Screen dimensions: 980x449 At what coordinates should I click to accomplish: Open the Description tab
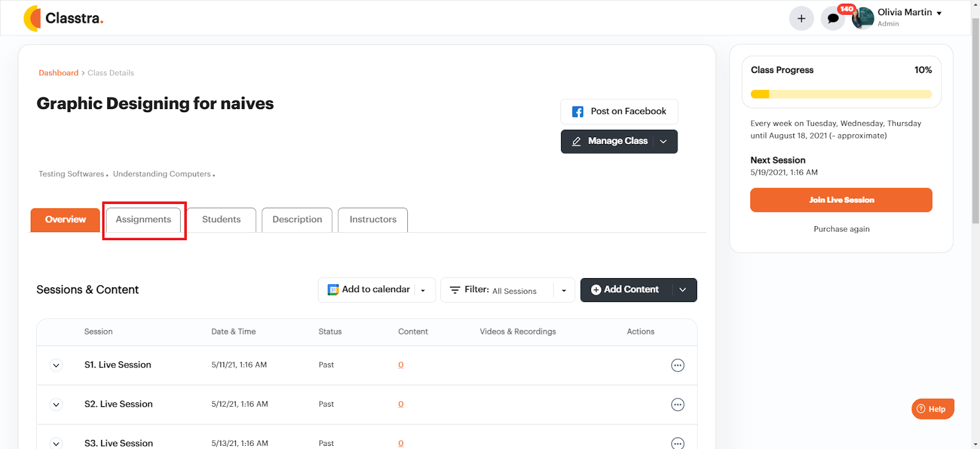pyautogui.click(x=297, y=220)
